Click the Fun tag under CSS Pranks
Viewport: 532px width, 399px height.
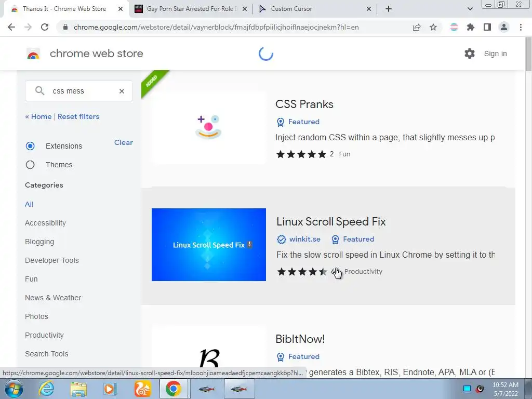[x=345, y=154]
